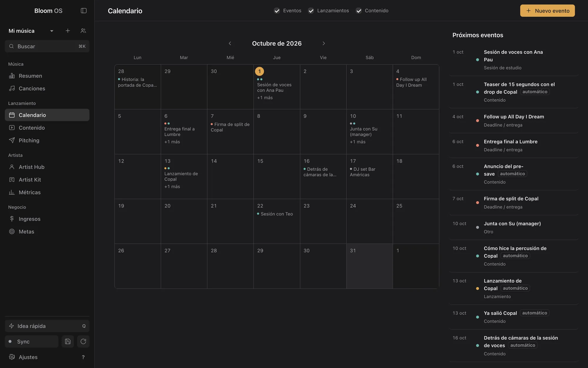Click the save icon next to Sync

coord(68,342)
